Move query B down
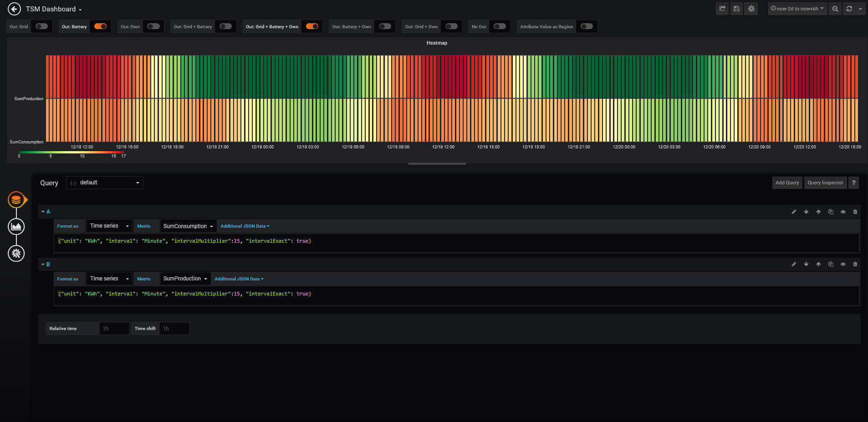 coord(806,264)
